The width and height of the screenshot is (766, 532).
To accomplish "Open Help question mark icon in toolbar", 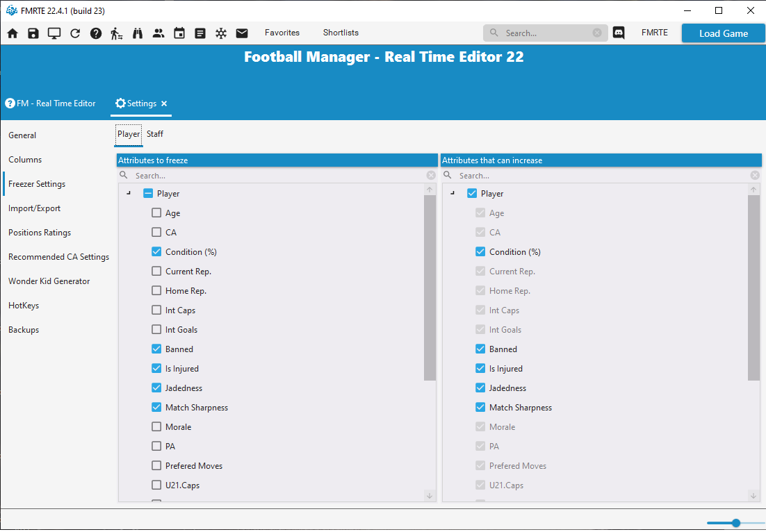I will tap(96, 33).
